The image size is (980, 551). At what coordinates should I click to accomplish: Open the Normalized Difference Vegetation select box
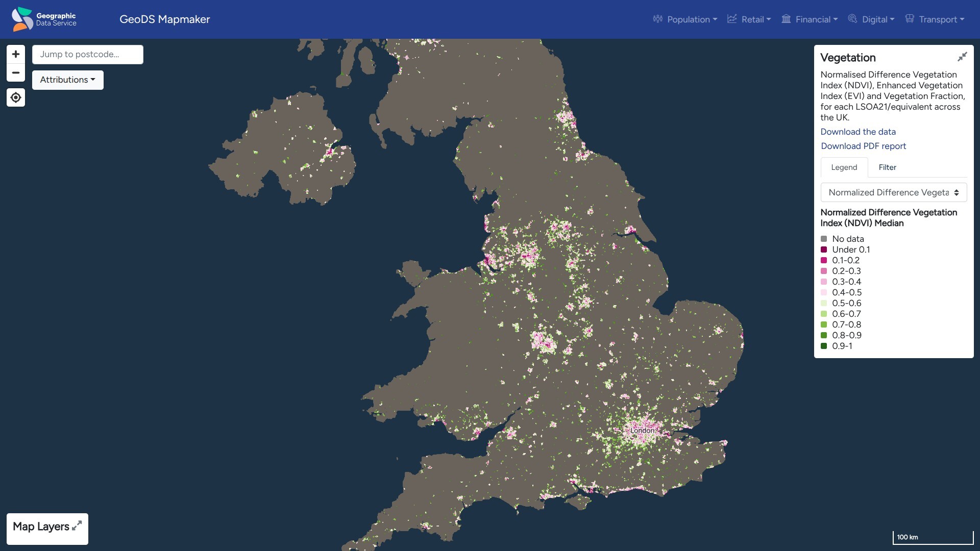point(893,192)
